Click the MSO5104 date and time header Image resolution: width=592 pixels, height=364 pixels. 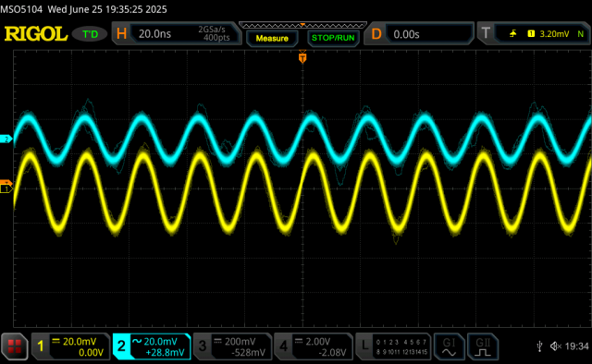[x=83, y=9]
